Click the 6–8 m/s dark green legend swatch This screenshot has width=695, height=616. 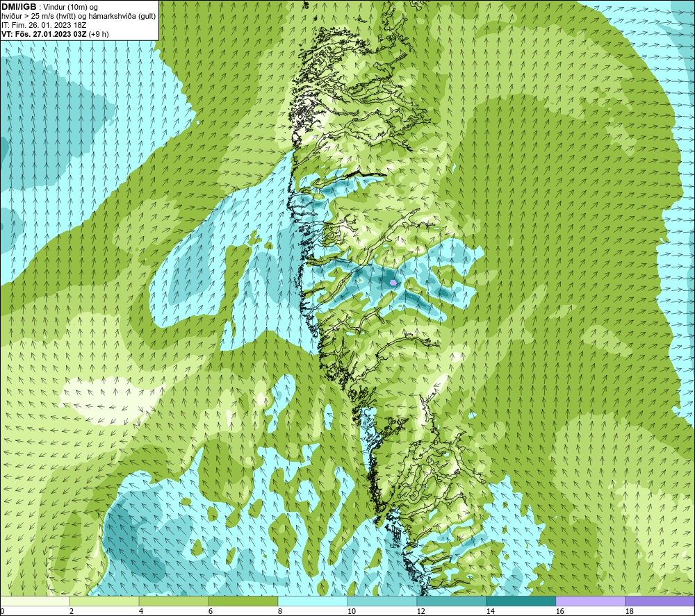pyautogui.click(x=243, y=601)
